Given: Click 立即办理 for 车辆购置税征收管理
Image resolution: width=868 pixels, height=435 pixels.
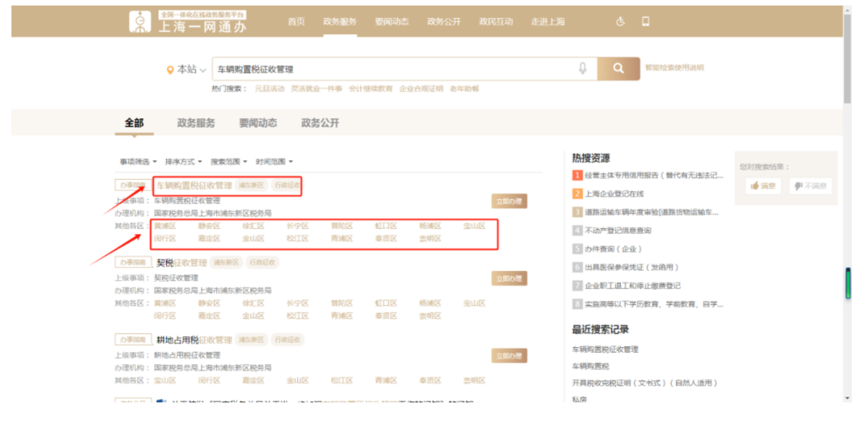Looking at the screenshot, I should 510,202.
